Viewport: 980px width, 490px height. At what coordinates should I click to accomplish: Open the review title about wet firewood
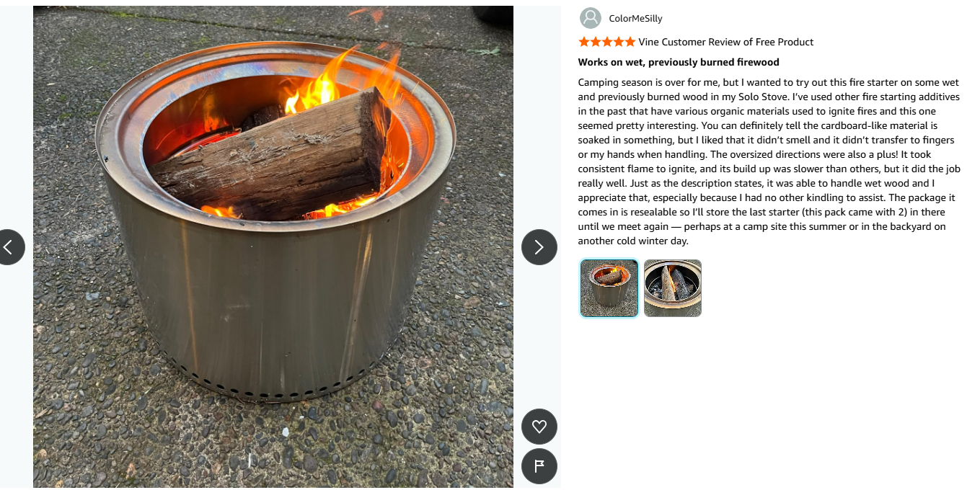pyautogui.click(x=679, y=63)
